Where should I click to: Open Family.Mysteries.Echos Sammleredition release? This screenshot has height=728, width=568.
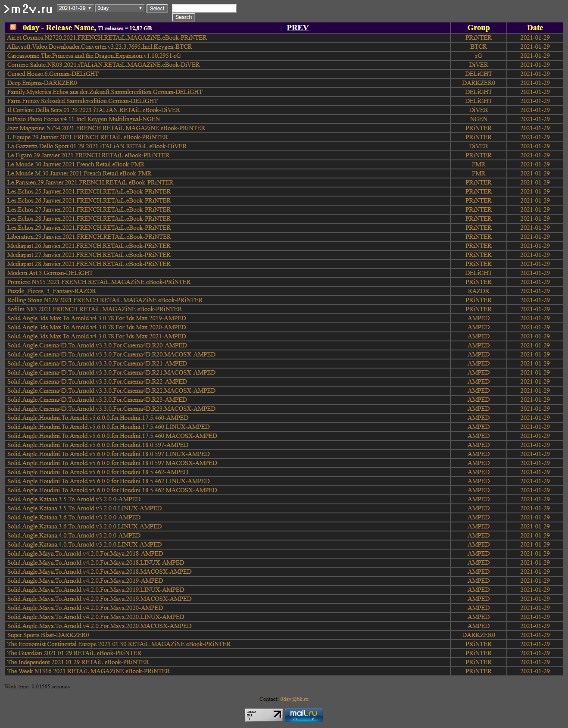tap(105, 92)
